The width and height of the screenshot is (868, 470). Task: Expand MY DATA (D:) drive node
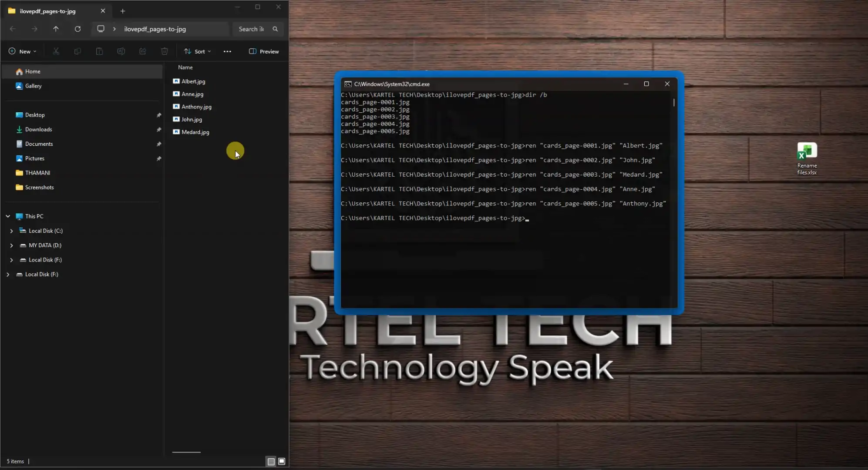click(11, 245)
